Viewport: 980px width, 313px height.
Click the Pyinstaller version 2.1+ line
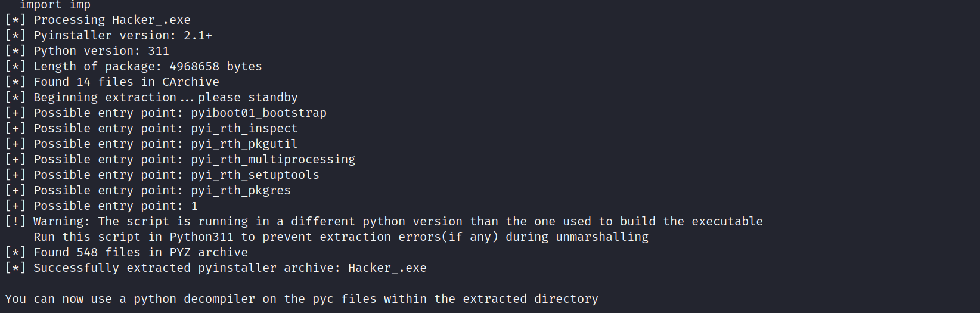123,36
